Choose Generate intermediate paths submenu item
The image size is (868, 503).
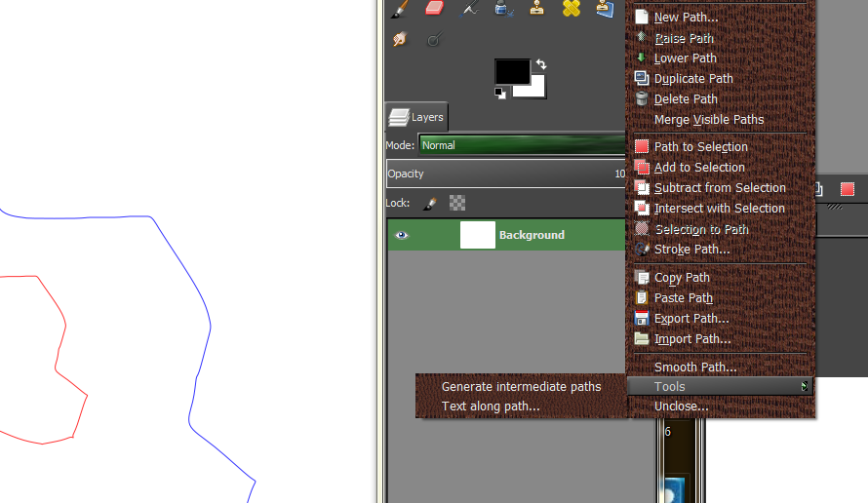pos(521,386)
